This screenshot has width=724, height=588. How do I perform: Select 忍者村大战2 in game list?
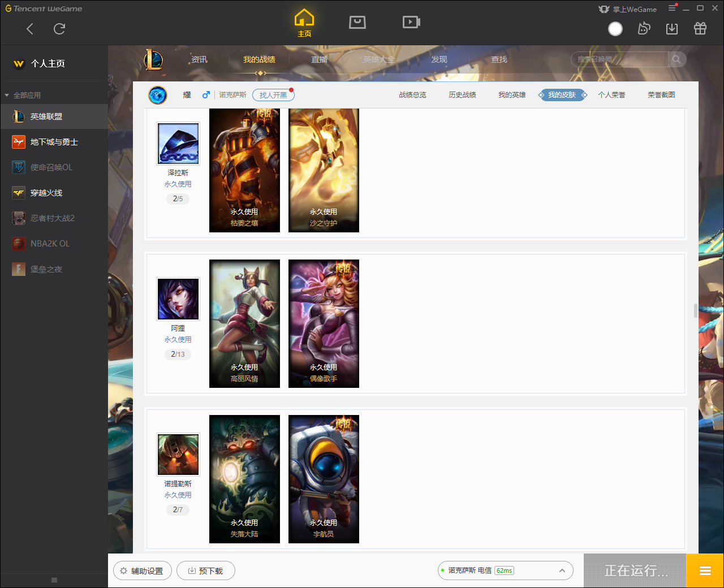coord(54,218)
